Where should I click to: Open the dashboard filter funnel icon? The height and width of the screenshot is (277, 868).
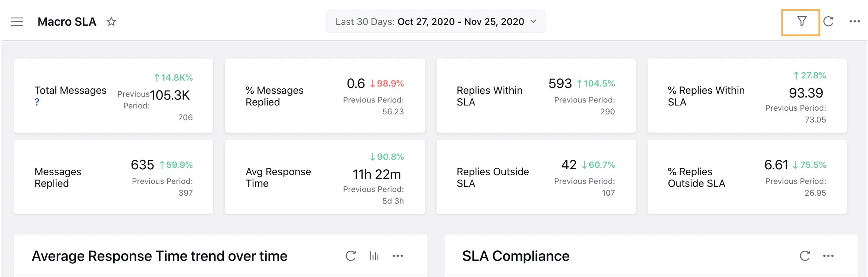click(x=801, y=22)
